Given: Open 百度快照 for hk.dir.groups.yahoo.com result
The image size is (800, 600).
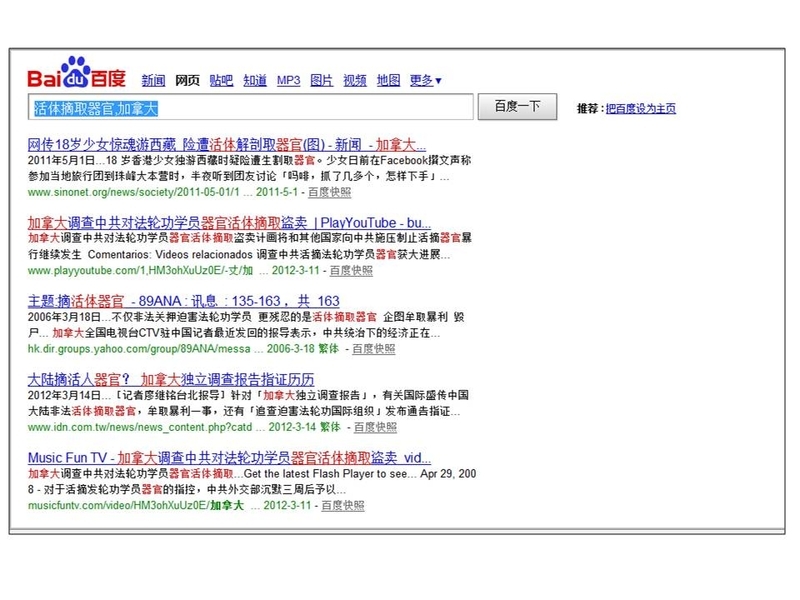Looking at the screenshot, I should [373, 349].
